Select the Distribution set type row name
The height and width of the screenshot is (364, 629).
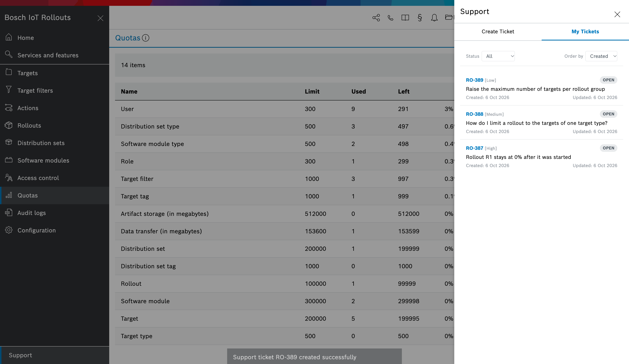pos(150,126)
